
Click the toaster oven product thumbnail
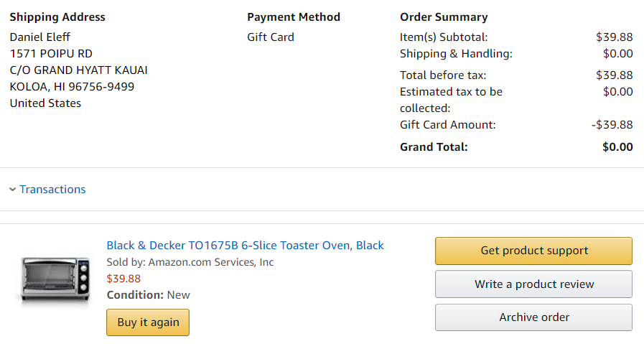point(55,280)
